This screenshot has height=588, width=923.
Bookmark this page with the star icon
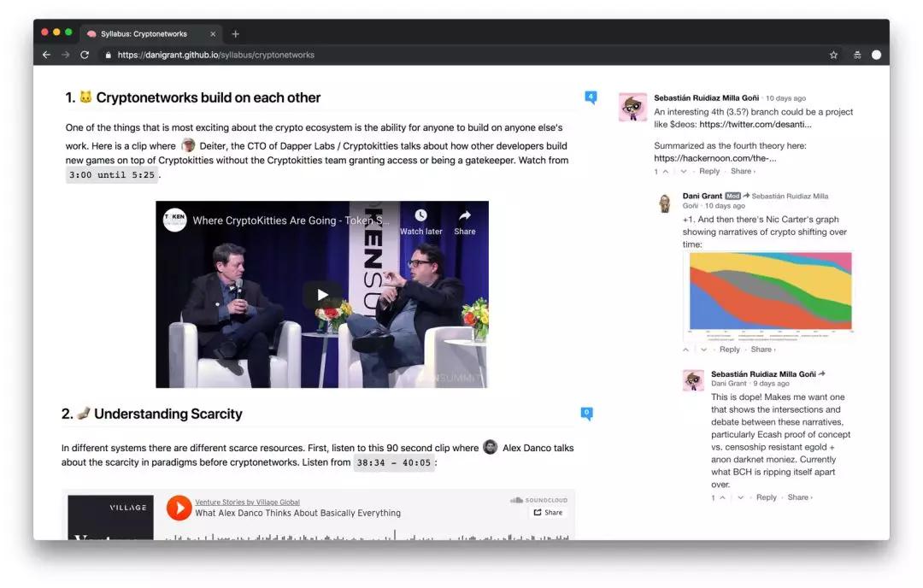tap(833, 55)
